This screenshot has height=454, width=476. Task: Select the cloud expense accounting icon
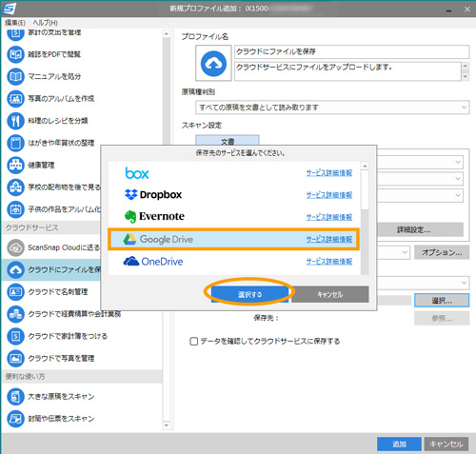click(15, 314)
